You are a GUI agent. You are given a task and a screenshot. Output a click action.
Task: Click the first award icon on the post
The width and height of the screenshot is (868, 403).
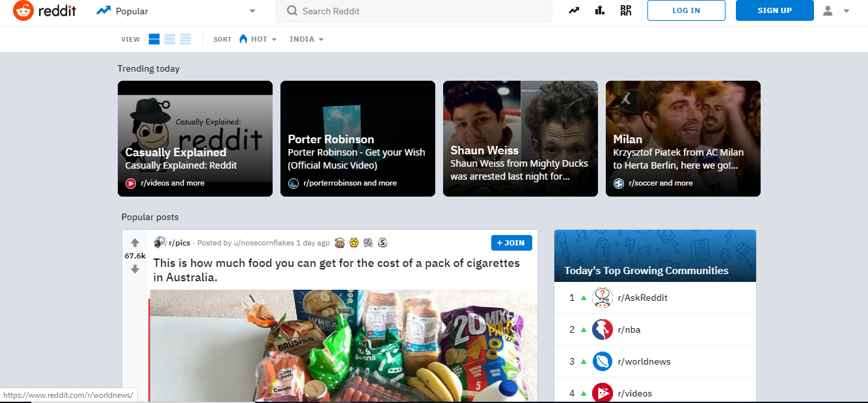tap(340, 243)
